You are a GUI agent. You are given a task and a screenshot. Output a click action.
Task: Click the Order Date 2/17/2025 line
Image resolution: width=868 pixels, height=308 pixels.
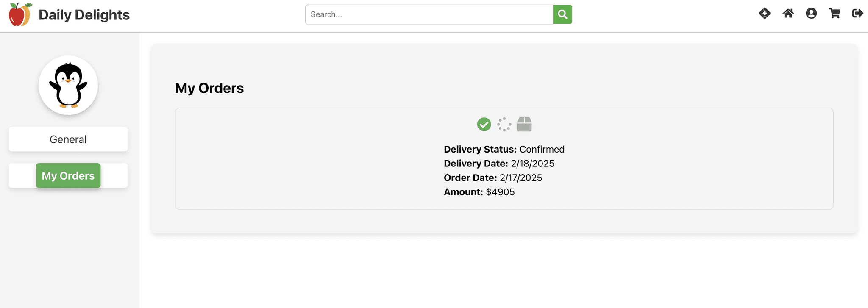[493, 178]
